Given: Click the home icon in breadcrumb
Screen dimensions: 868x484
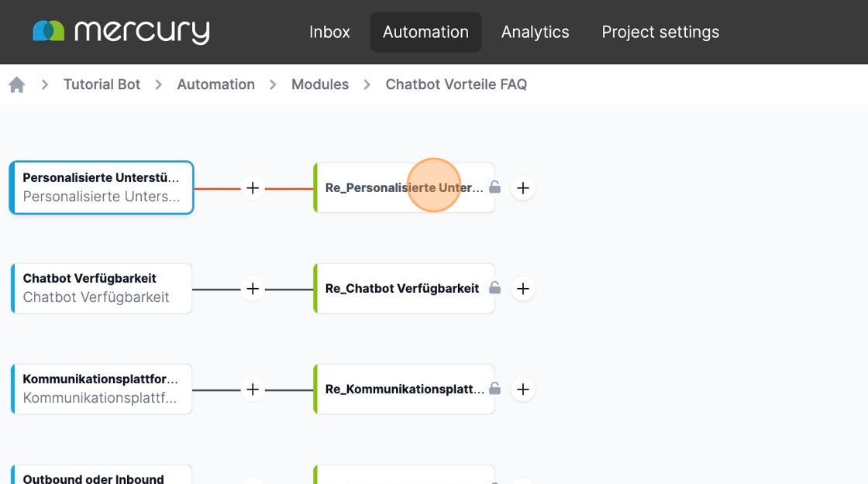Looking at the screenshot, I should pyautogui.click(x=17, y=85).
